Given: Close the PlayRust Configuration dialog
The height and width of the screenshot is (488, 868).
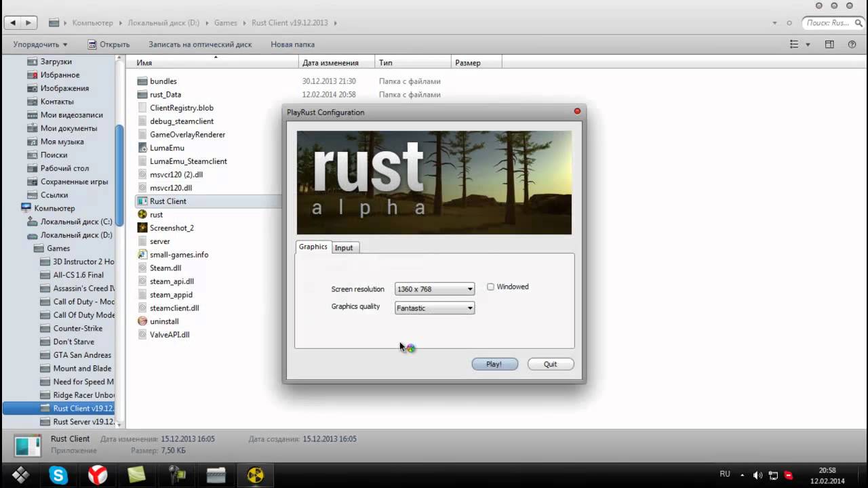Looking at the screenshot, I should tap(578, 111).
